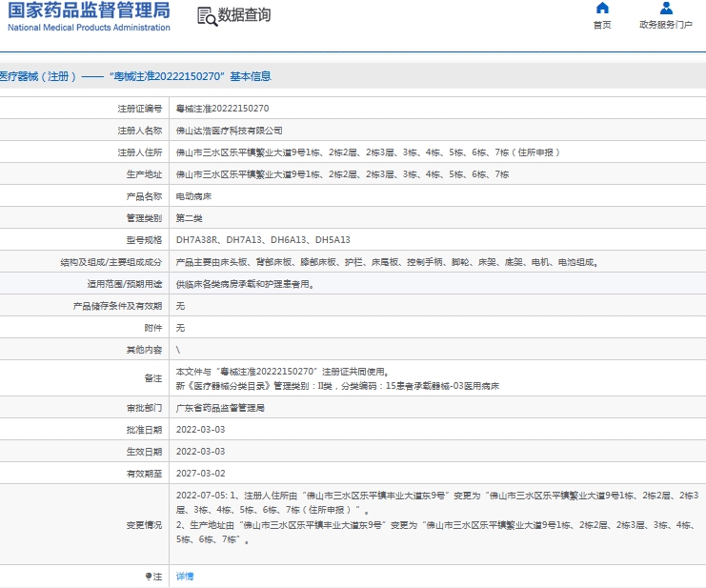The height and width of the screenshot is (588, 706).
Task: Click the 注册人住所 label
Action: point(139,152)
